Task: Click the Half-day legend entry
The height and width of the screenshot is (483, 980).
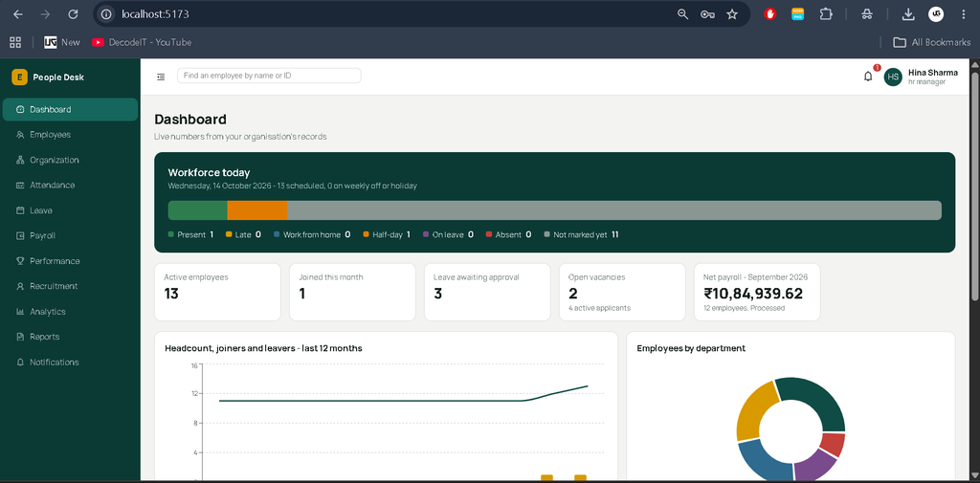Action: tap(387, 235)
